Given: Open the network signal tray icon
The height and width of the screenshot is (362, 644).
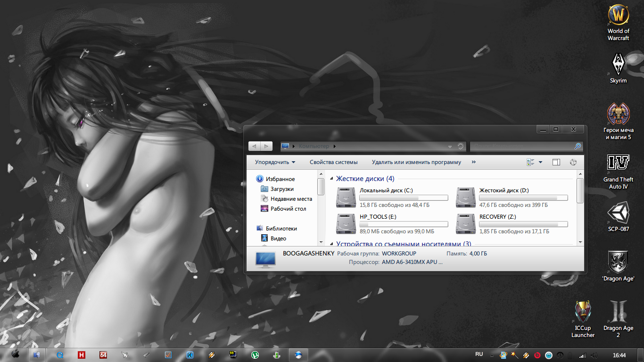Looking at the screenshot, I should coord(583,355).
